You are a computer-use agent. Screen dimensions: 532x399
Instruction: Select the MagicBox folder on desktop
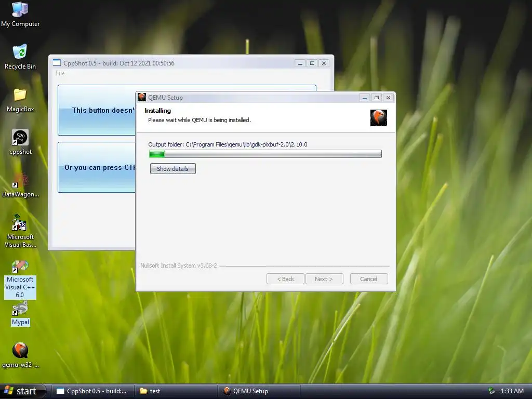click(x=20, y=100)
